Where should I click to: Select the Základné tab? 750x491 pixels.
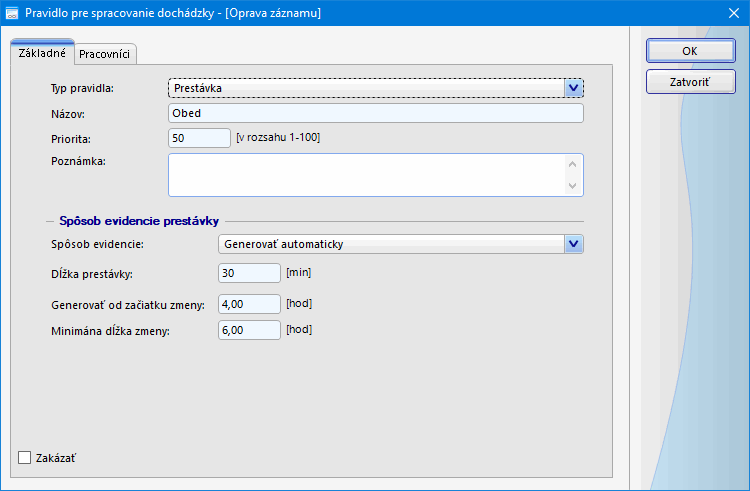42,53
